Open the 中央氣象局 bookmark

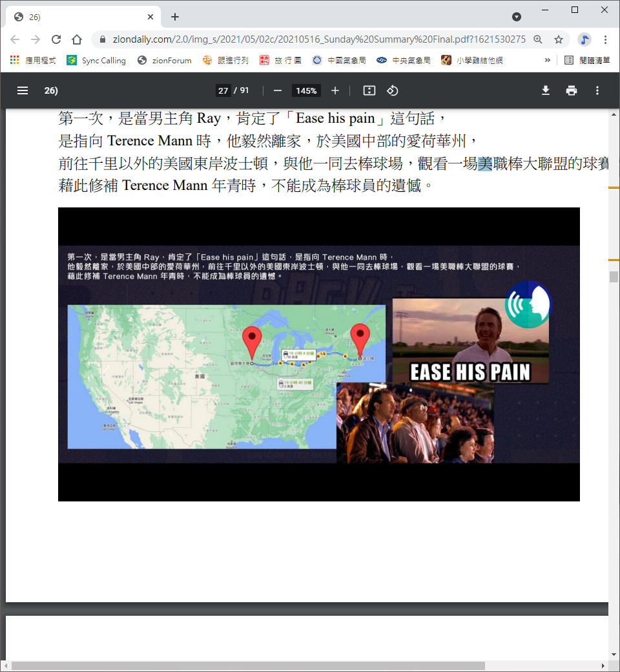[x=404, y=61]
